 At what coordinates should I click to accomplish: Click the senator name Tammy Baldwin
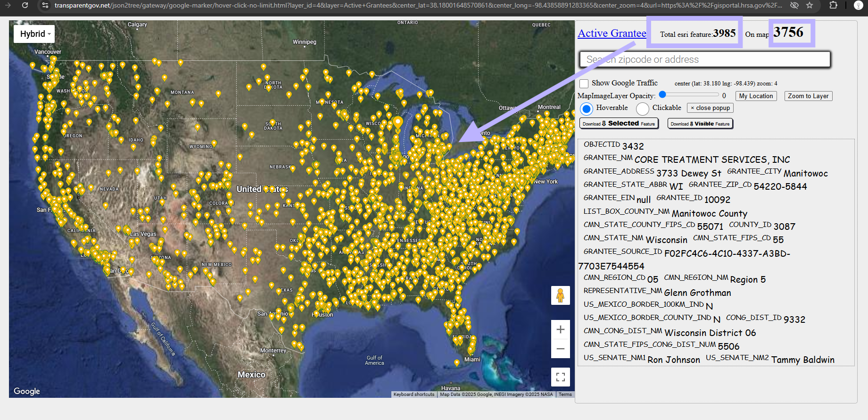[803, 360]
